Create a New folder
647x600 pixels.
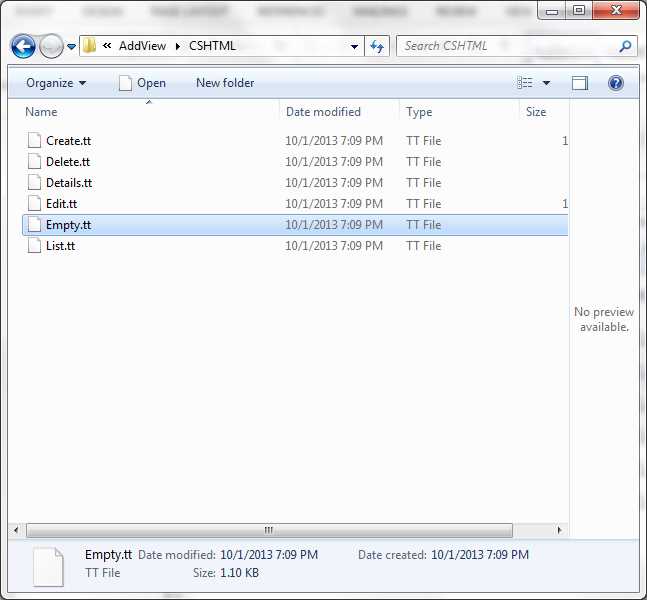pyautogui.click(x=225, y=83)
